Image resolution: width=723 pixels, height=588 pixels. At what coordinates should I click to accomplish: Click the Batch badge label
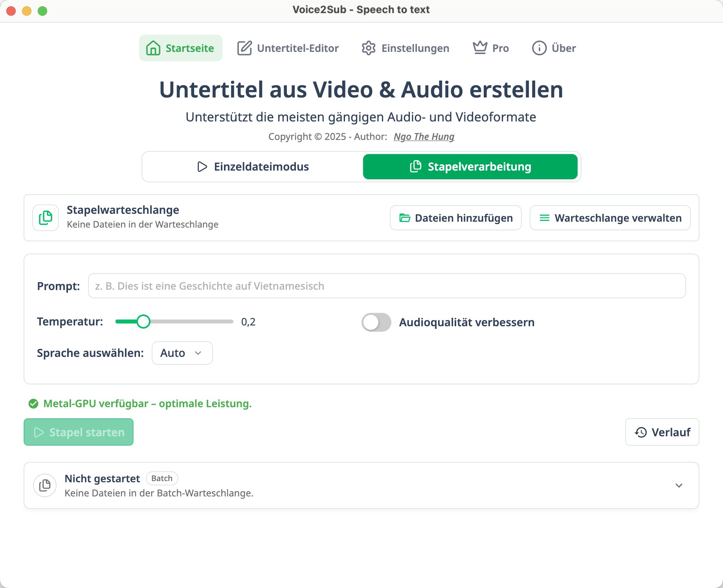(162, 478)
